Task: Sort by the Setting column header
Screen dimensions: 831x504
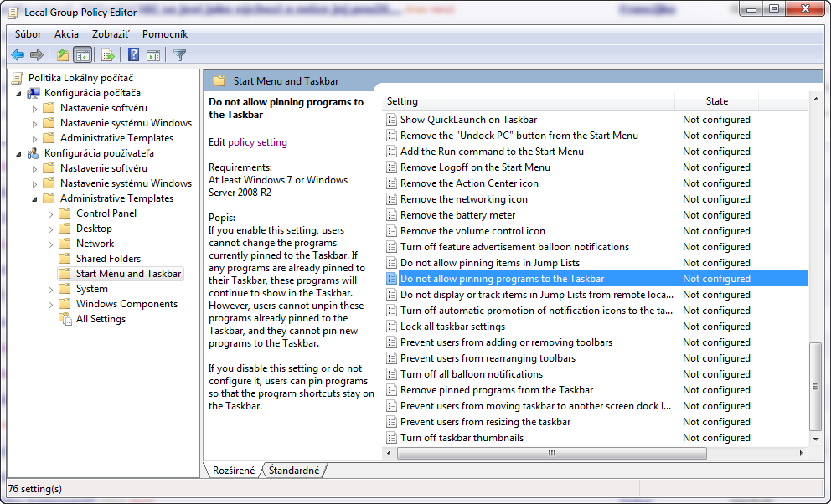Action: click(x=529, y=101)
